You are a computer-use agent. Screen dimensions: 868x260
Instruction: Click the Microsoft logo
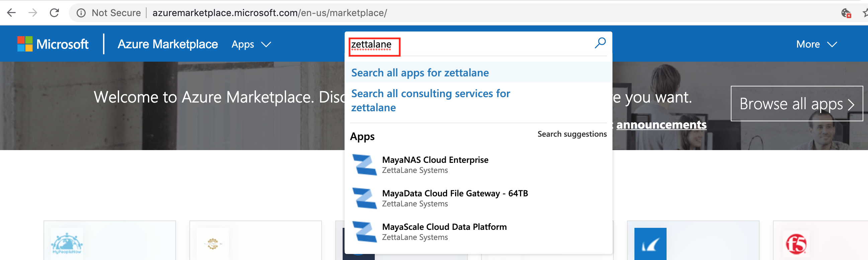click(x=53, y=44)
